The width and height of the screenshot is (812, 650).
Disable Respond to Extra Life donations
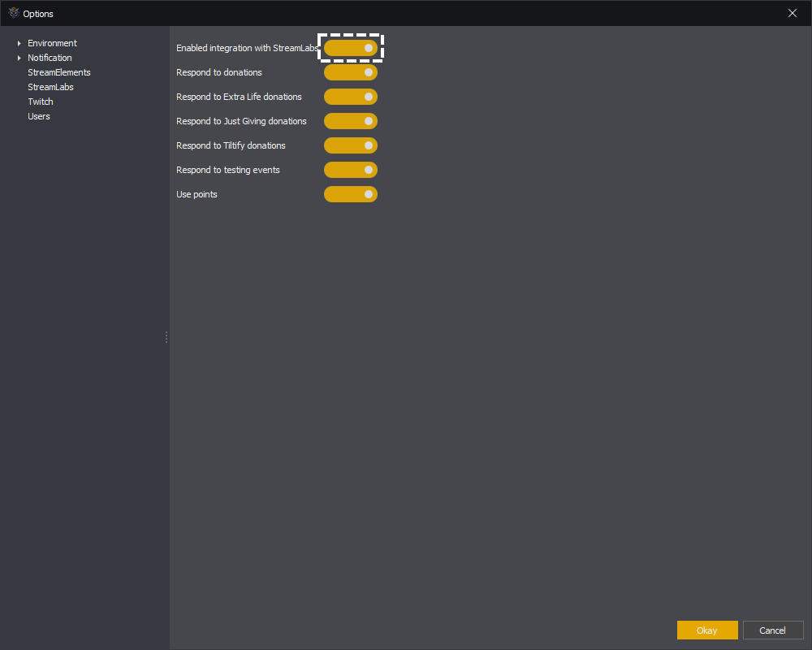(351, 97)
